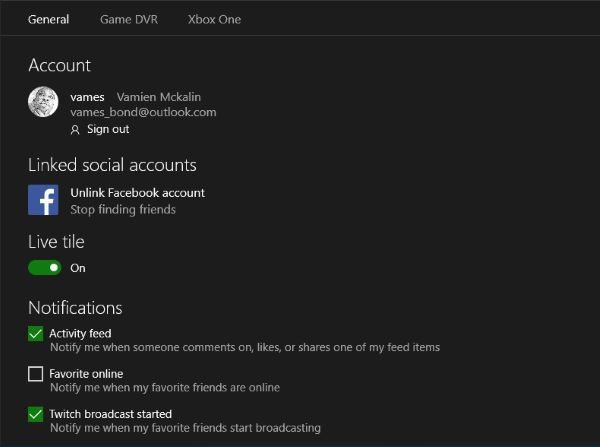The height and width of the screenshot is (447, 600).
Task: Switch to the Game DVR tab
Action: pos(129,20)
